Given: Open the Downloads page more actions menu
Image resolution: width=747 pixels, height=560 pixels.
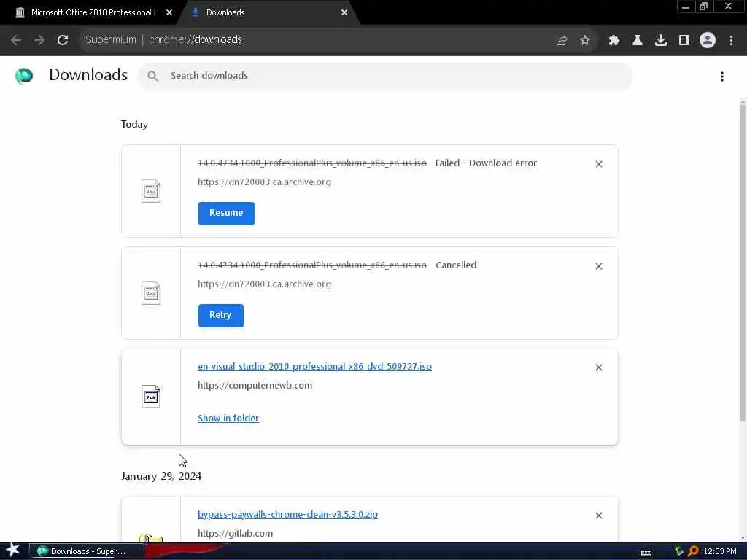Looking at the screenshot, I should (x=722, y=76).
